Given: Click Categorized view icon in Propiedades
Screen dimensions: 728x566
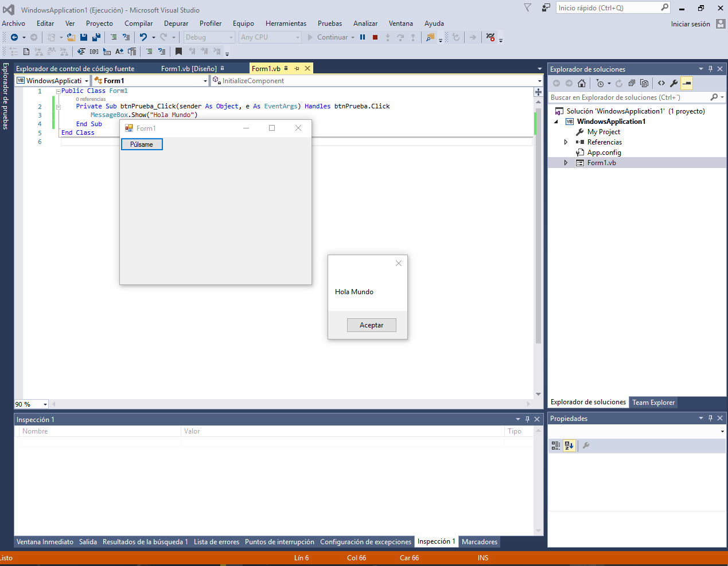Looking at the screenshot, I should click(556, 446).
